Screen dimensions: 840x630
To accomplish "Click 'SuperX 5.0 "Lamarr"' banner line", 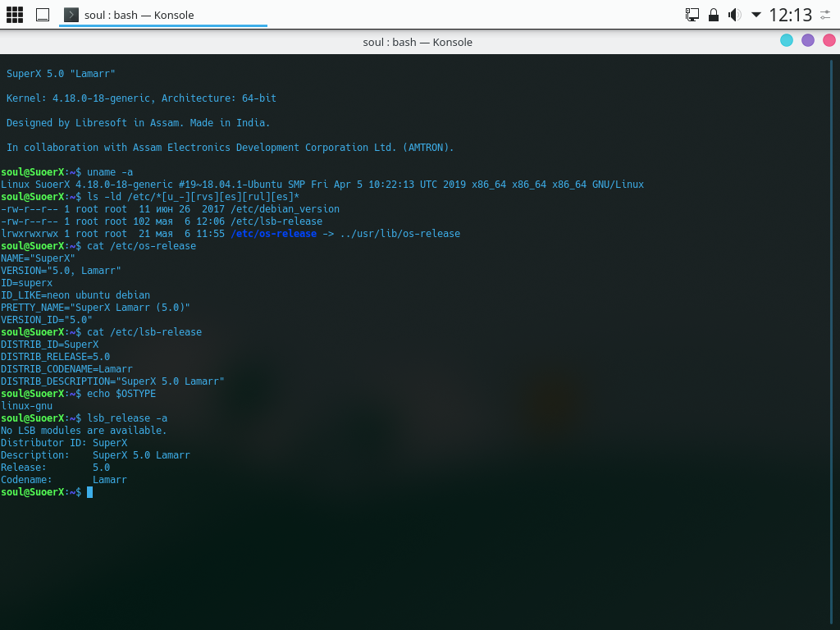I will click(x=61, y=73).
